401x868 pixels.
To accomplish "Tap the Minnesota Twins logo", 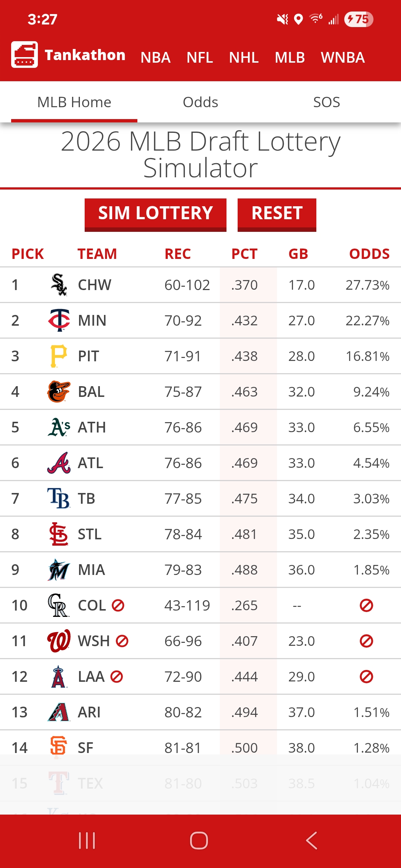I will pos(59,320).
